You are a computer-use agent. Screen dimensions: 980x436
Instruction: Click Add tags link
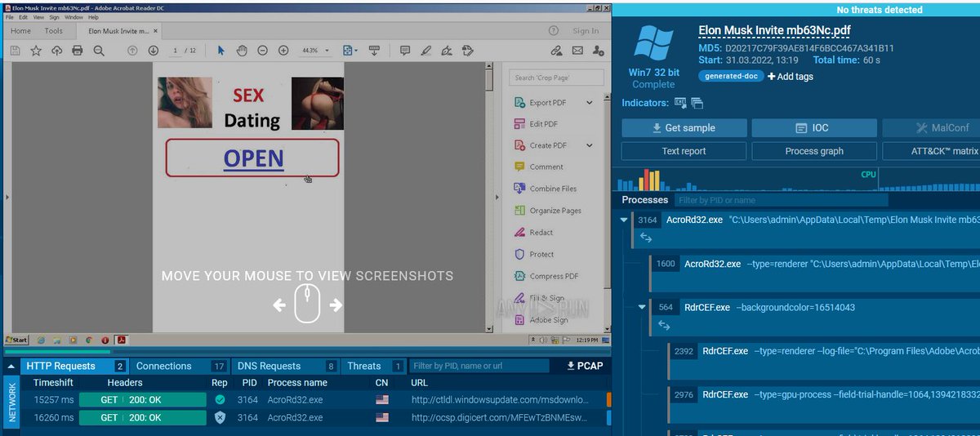coord(791,77)
